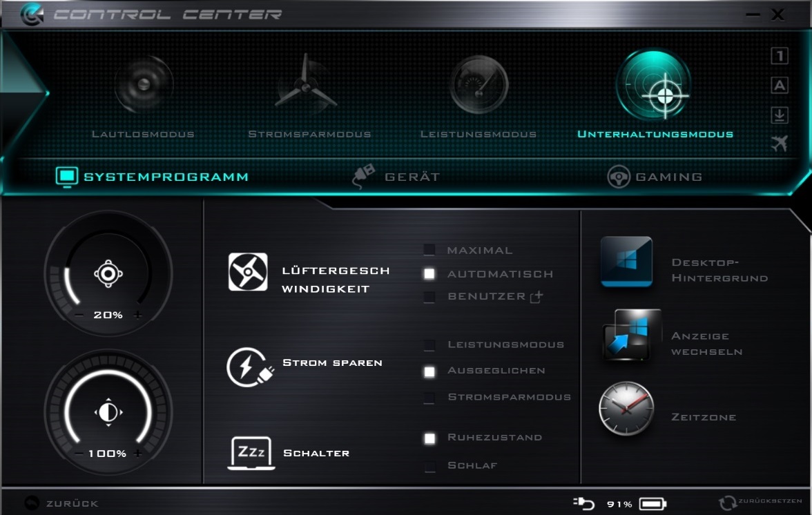Click the Lüftergeschwindigkeit fan icon
Viewport: 812px width, 515px height.
click(x=248, y=272)
